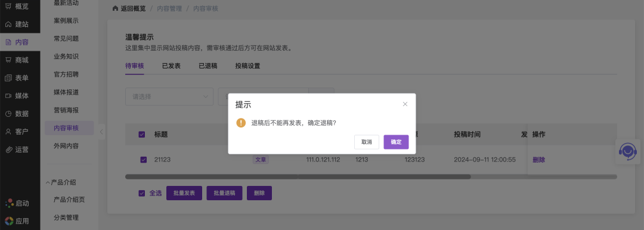Open 最新活动 in the sidebar

coord(66,4)
